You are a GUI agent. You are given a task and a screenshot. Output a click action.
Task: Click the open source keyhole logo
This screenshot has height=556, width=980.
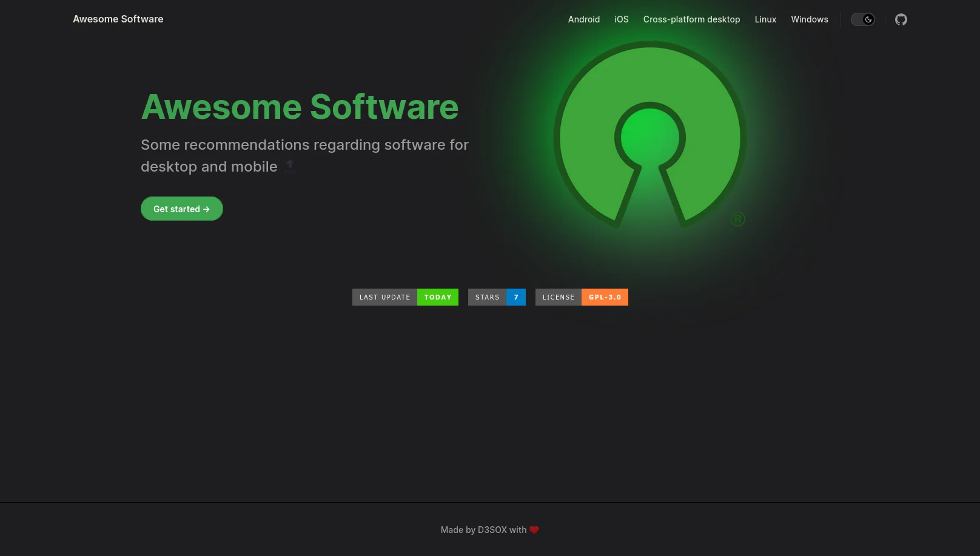pos(650,135)
